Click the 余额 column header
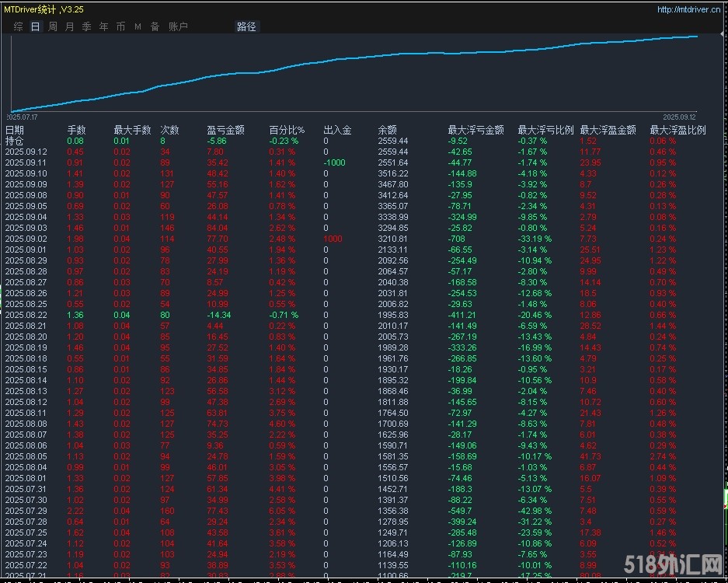The width and height of the screenshot is (728, 583). point(388,131)
